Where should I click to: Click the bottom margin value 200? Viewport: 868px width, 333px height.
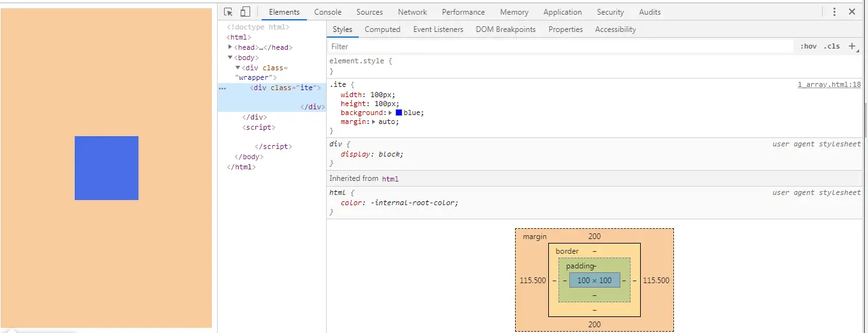[594, 325]
